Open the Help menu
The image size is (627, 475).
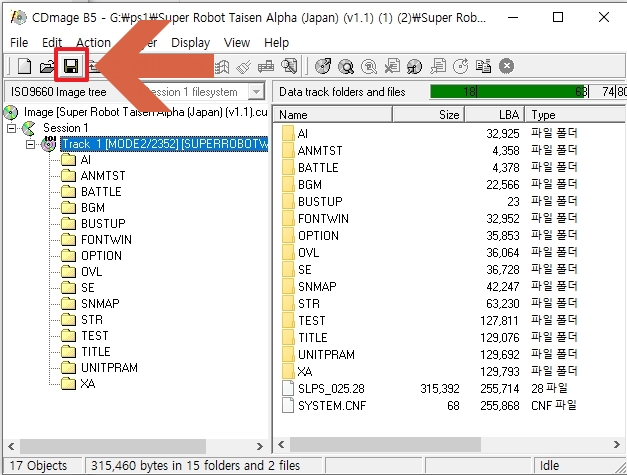point(276,42)
